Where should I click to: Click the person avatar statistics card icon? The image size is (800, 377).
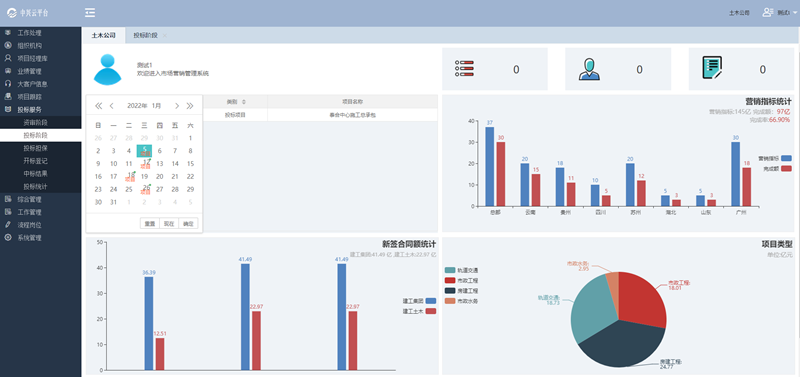point(589,69)
